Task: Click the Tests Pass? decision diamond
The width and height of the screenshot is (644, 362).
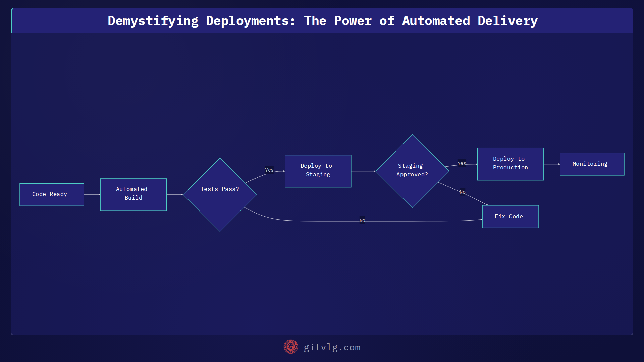Action: point(220,194)
